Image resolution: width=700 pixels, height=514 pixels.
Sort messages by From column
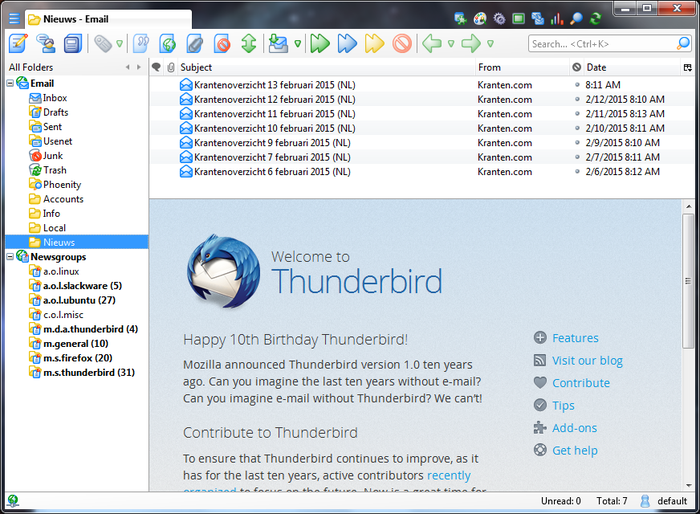tap(522, 67)
